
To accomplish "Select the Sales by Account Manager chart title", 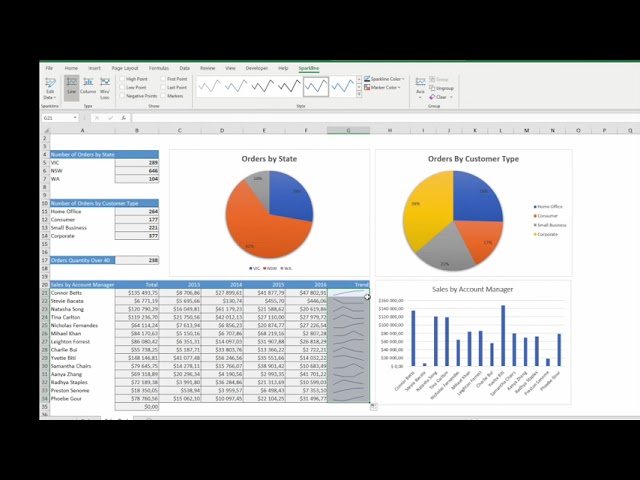I will point(472,289).
